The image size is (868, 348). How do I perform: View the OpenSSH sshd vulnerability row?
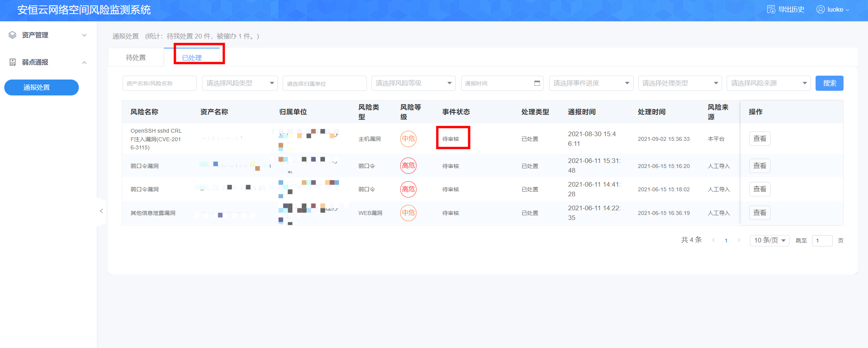click(759, 139)
